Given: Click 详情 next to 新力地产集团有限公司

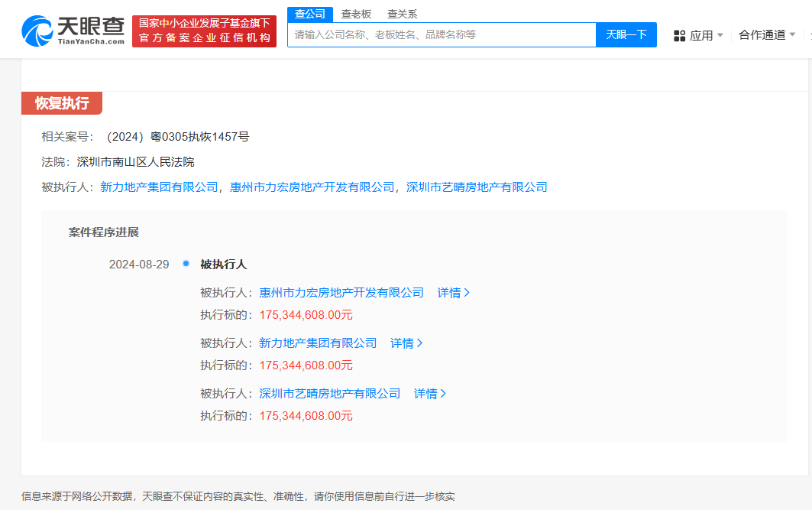Looking at the screenshot, I should 406,343.
